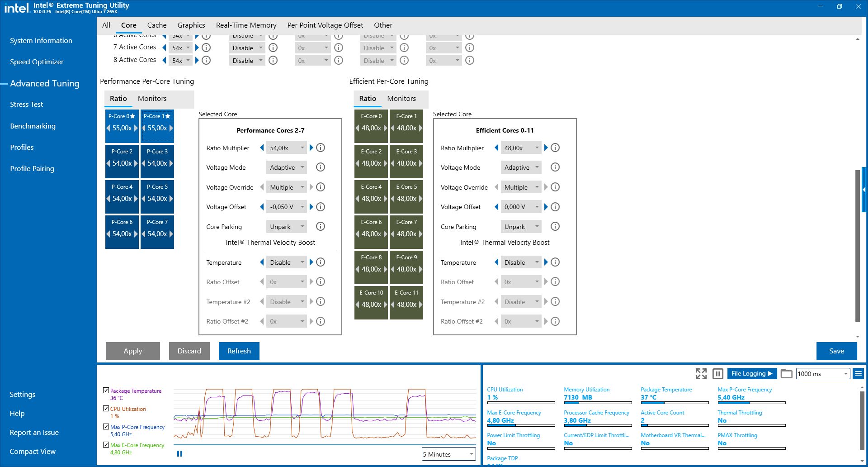Open info for Performance Cores Ratio Multiplier
This screenshot has width=868, height=467.
321,148
